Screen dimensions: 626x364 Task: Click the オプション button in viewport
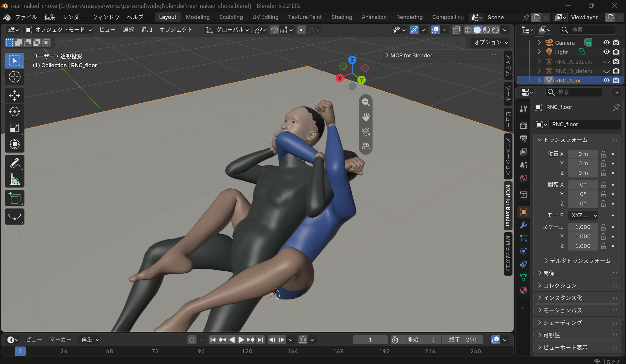point(490,42)
